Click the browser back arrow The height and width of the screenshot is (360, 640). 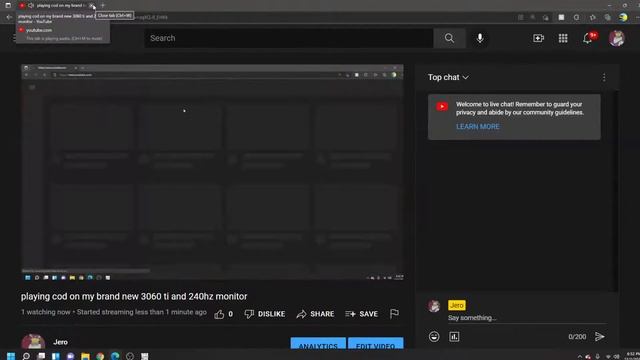coord(9,17)
